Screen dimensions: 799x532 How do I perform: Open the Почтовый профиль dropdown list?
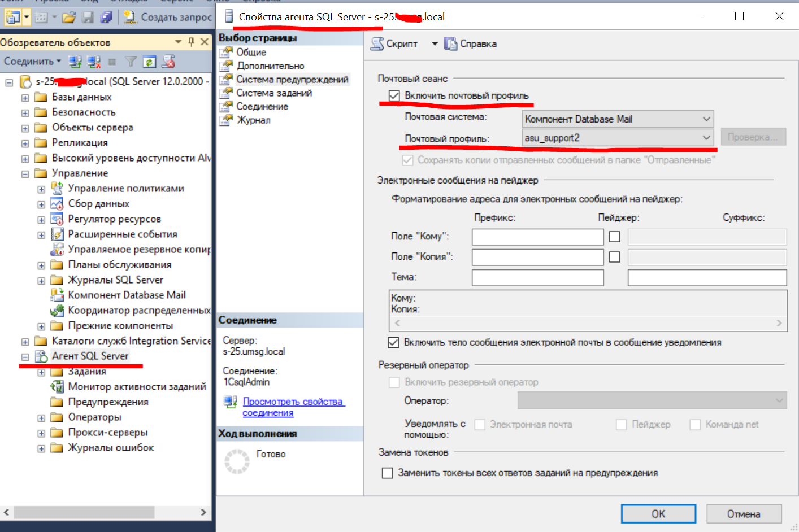click(618, 138)
